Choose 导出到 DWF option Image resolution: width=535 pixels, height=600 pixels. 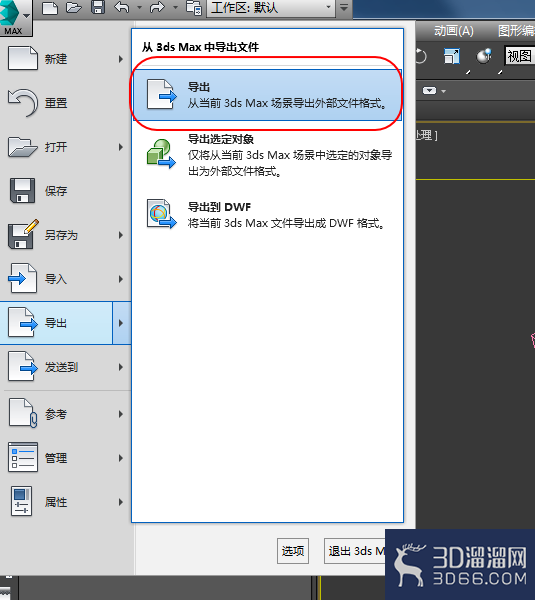pyautogui.click(x=267, y=214)
